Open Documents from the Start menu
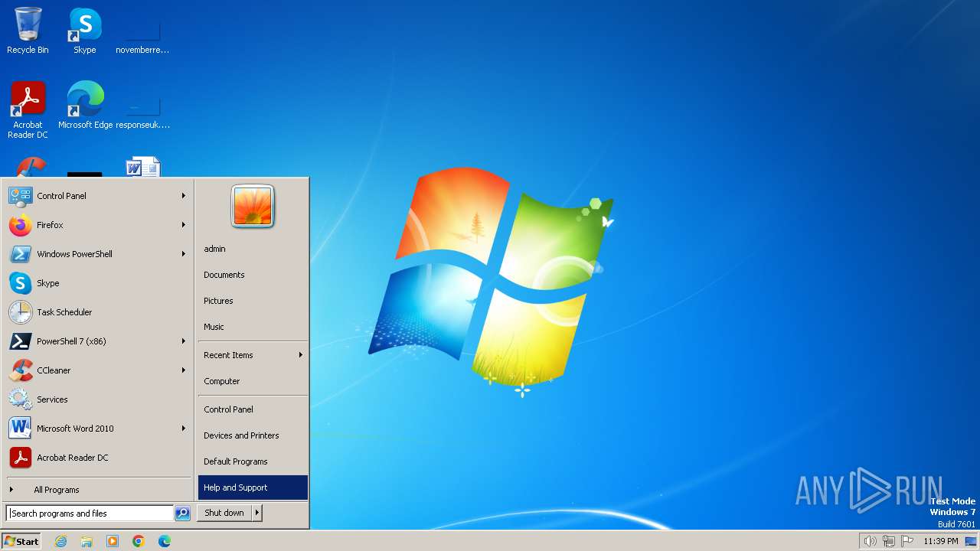The image size is (980, 551). 253,275
